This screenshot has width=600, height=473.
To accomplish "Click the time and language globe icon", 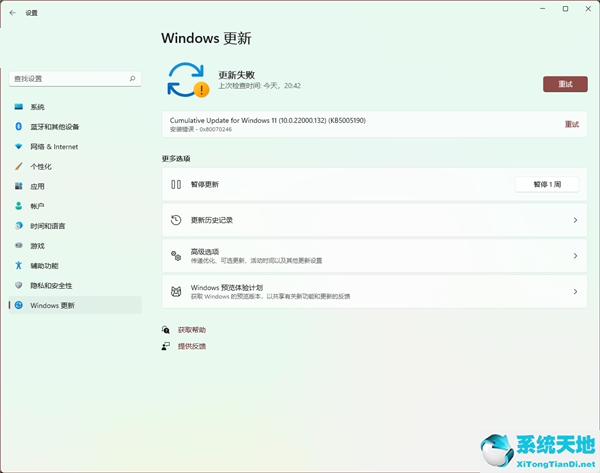I will [19, 226].
